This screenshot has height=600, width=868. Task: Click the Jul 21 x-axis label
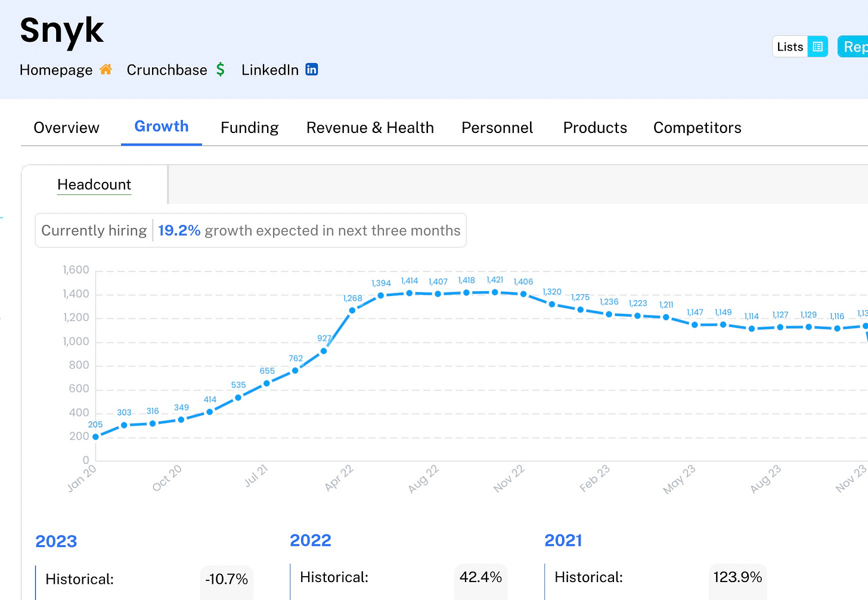coord(256,476)
